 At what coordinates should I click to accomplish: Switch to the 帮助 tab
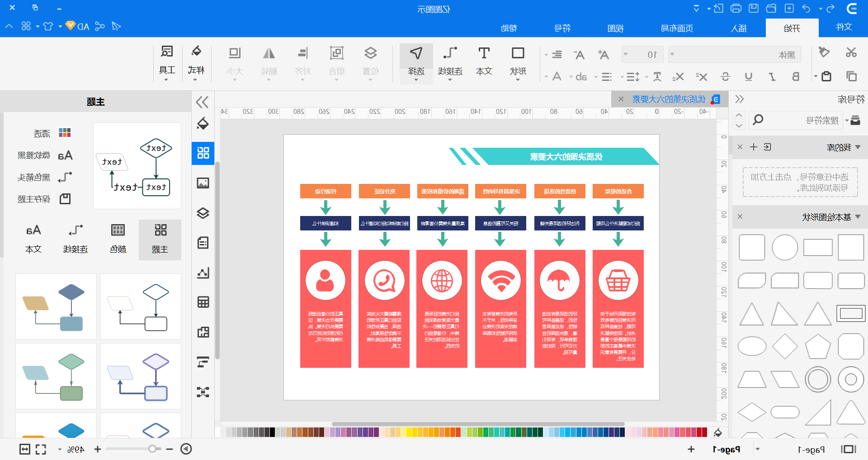click(x=509, y=28)
